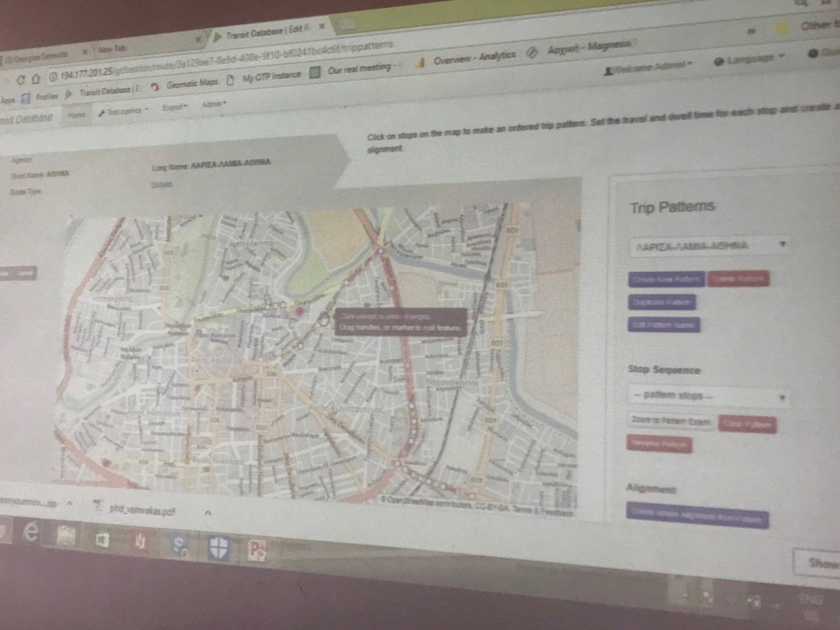
Task: Open the Test agency dropdown menu
Action: click(124, 111)
